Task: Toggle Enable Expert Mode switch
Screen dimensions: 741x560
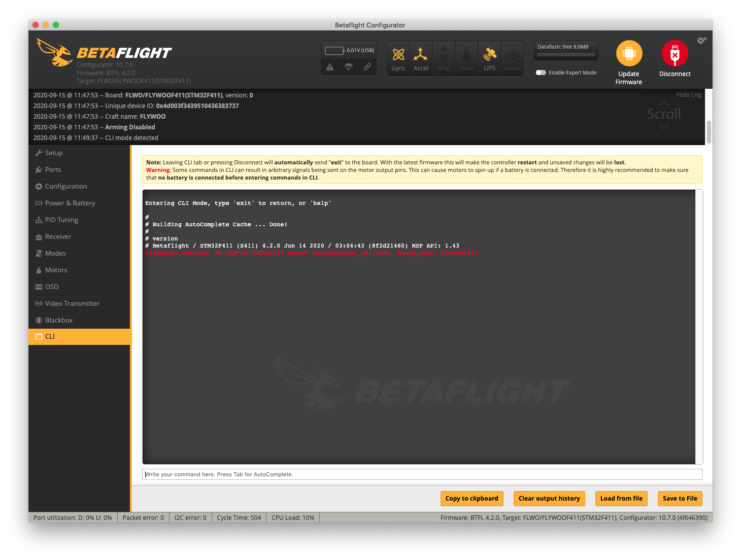Action: (x=541, y=73)
